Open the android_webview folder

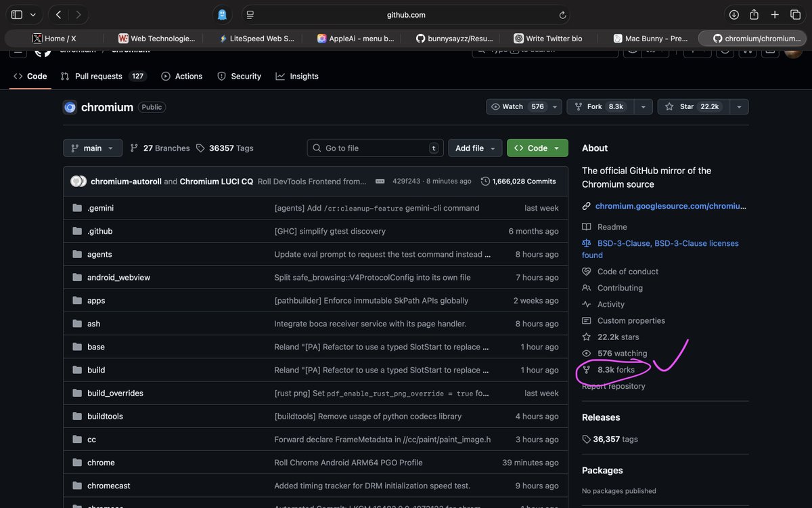point(118,277)
